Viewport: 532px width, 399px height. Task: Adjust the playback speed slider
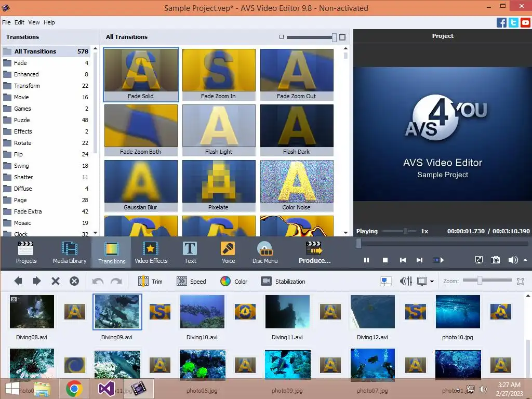(405, 231)
